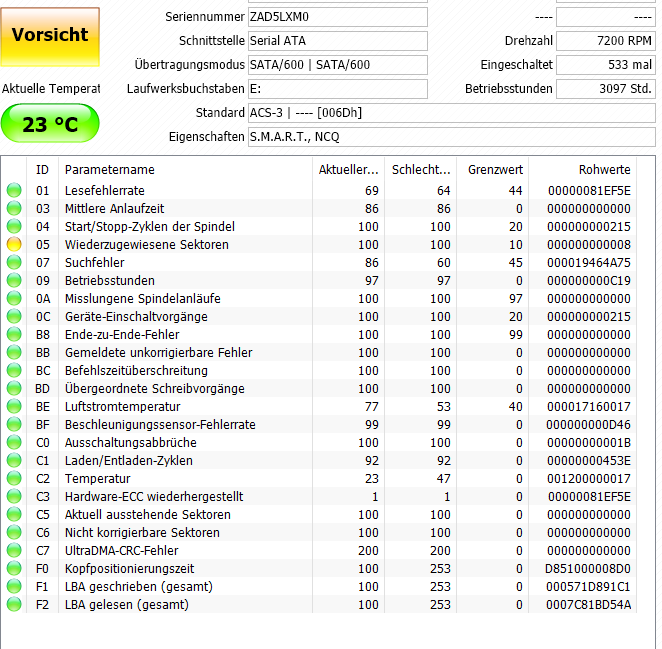Click the green 23 °C temperature indicator
Screen dimensions: 662x649
pos(50,123)
